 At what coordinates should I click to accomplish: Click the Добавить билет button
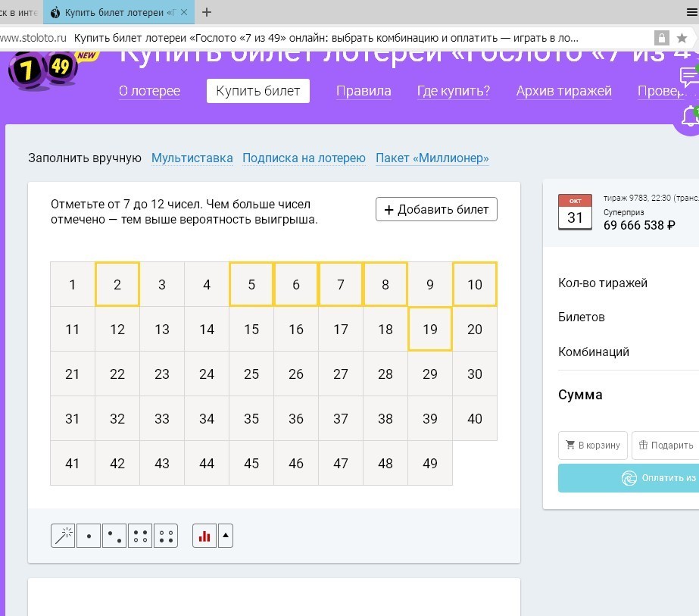[436, 209]
